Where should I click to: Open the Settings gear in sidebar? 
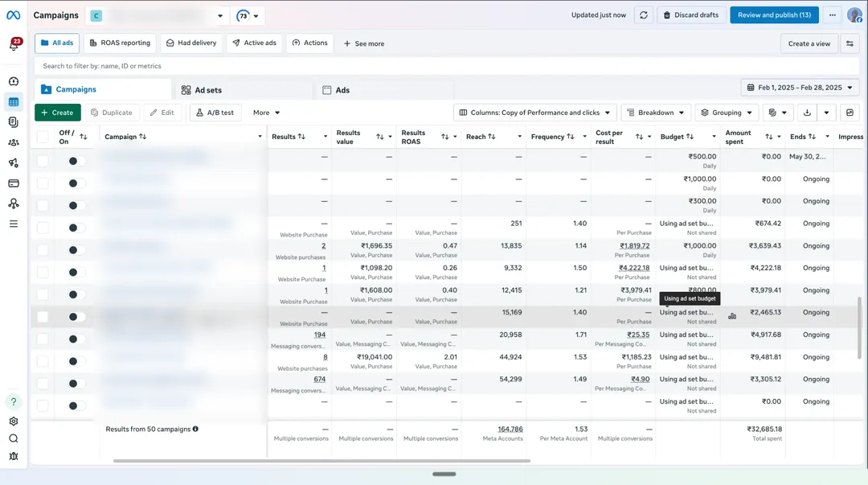point(14,421)
